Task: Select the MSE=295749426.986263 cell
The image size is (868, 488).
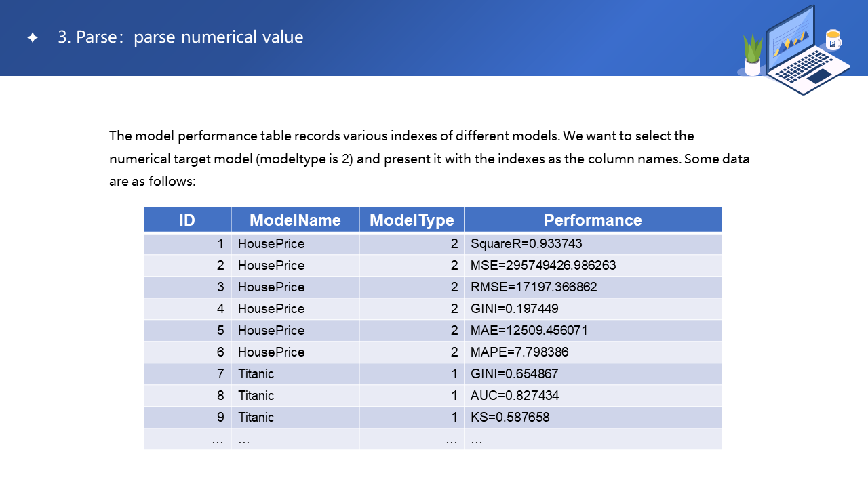Action: tap(543, 265)
